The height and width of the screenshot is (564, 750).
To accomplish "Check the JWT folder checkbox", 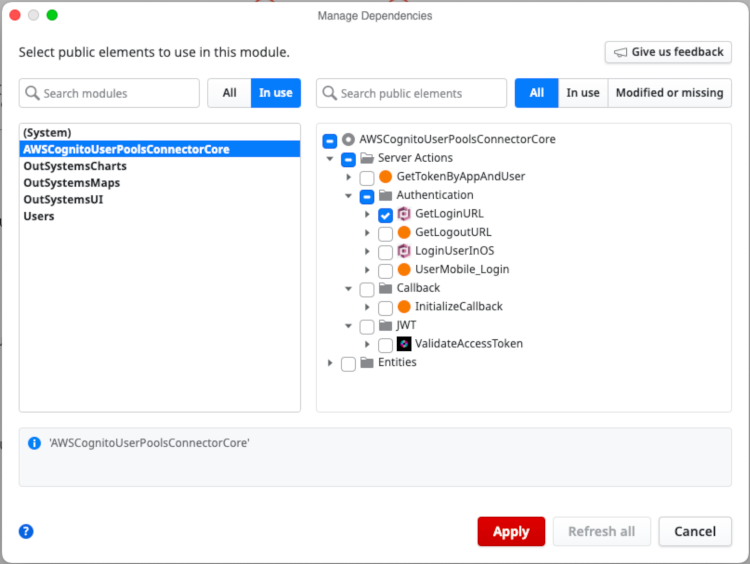I will pyautogui.click(x=367, y=327).
